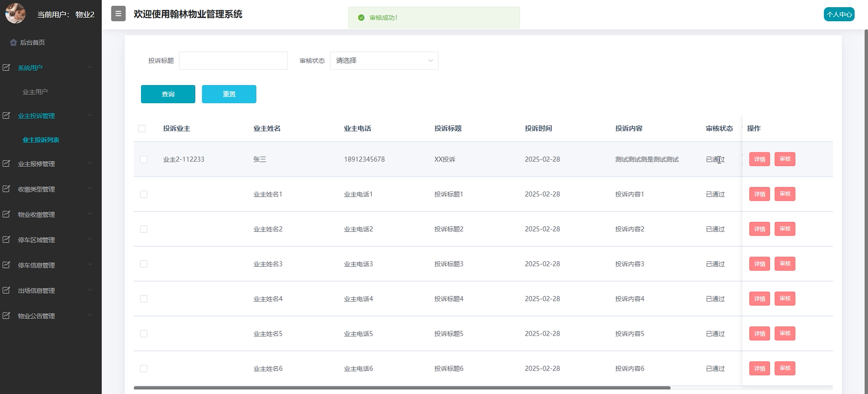The height and width of the screenshot is (394, 868).
Task: Open the 业主用户 submenu item
Action: pos(35,92)
